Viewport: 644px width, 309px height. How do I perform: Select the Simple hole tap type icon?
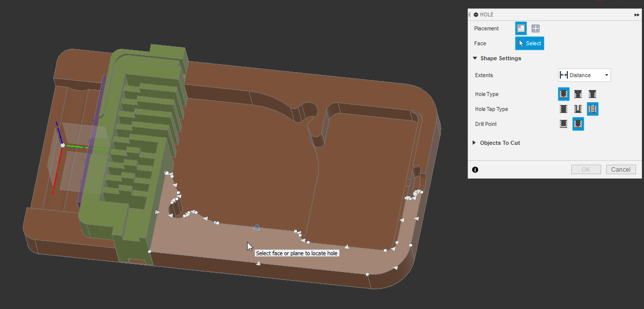point(564,109)
